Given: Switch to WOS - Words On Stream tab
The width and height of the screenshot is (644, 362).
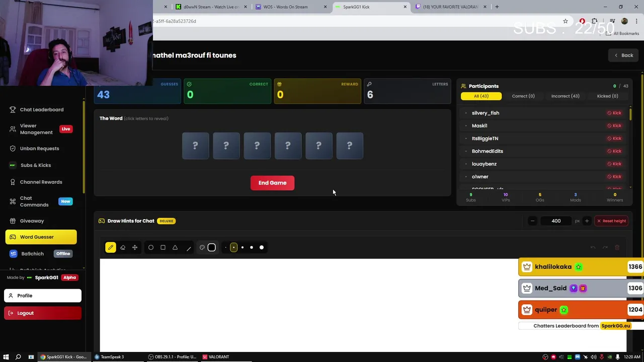Looking at the screenshot, I should click(291, 7).
